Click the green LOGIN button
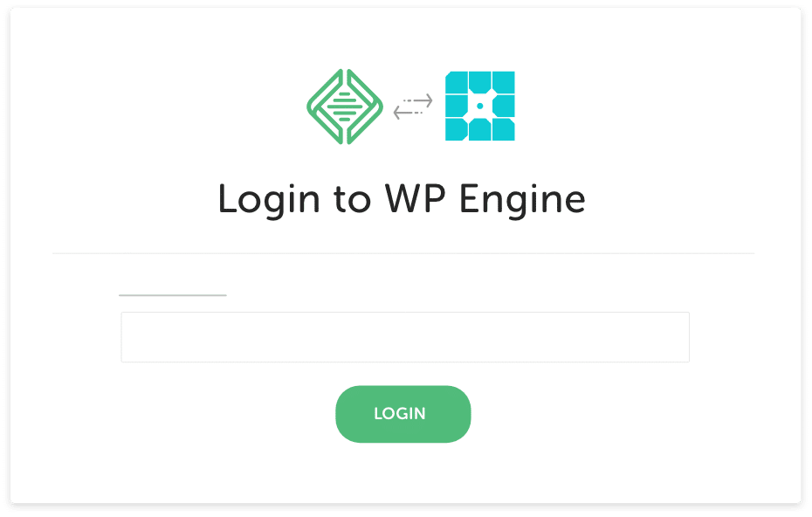The width and height of the screenshot is (812, 517). (x=403, y=414)
